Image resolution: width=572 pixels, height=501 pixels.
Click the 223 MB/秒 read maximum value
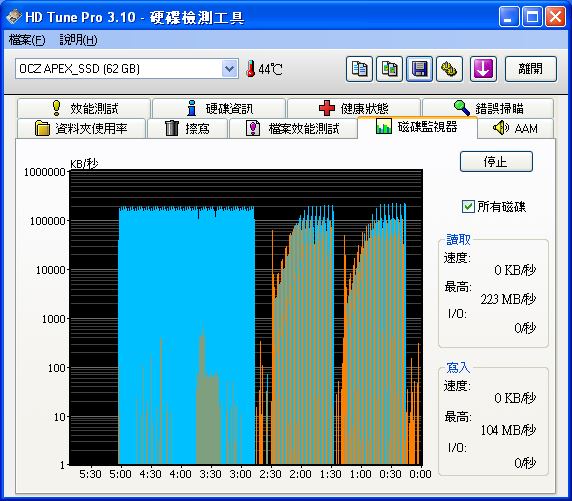(x=508, y=300)
